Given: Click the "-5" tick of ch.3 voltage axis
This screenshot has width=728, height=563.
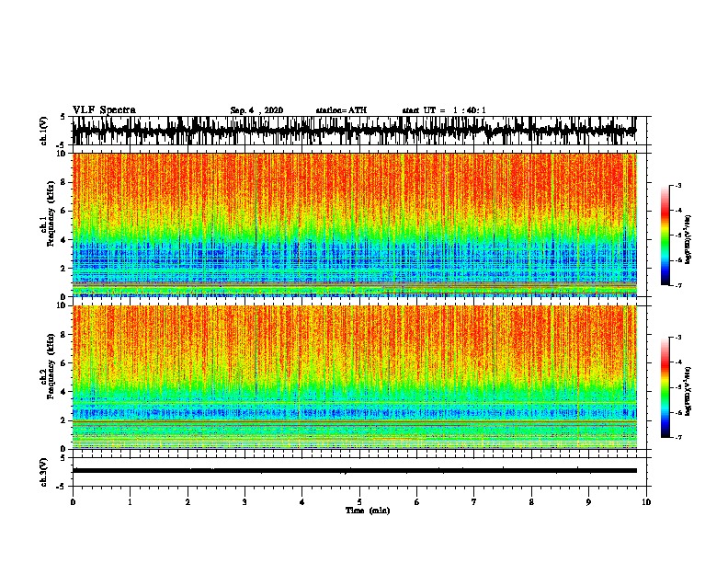Looking at the screenshot, I should [63, 487].
